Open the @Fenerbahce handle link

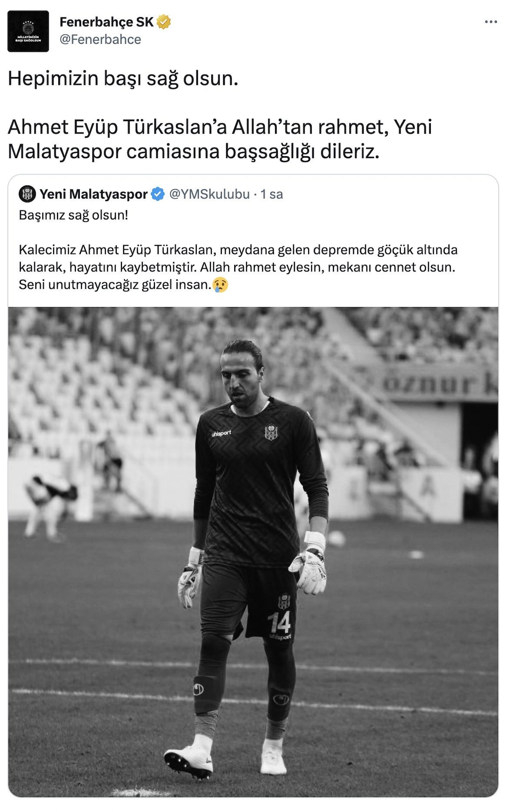point(100,39)
